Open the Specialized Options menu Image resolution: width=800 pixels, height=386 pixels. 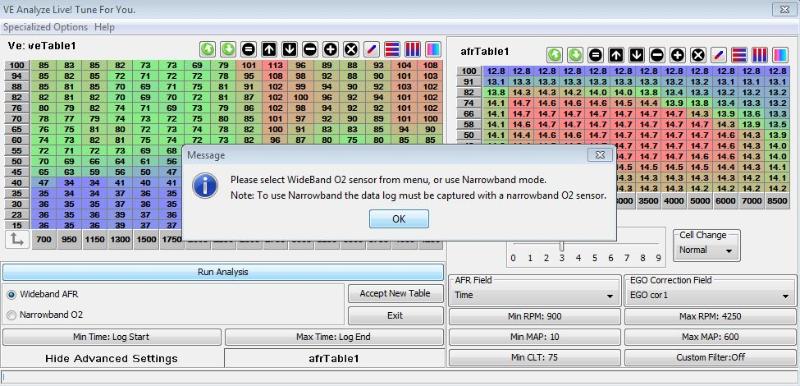45,27
